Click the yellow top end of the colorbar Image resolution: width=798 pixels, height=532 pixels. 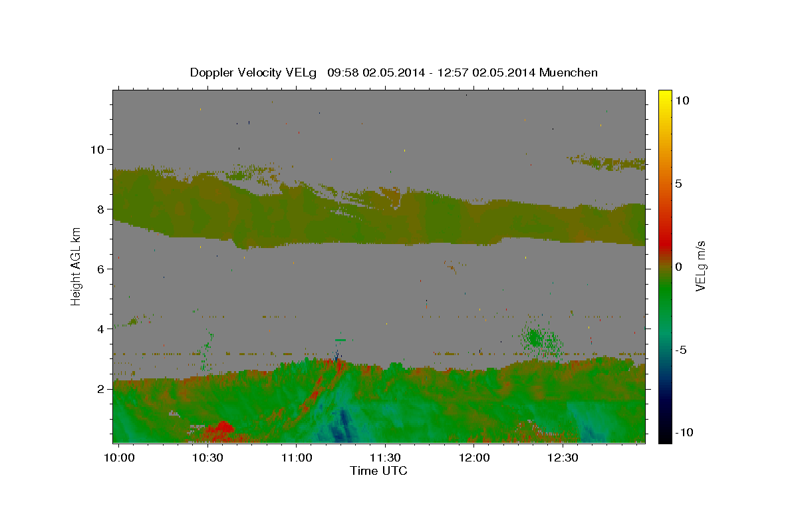[x=665, y=95]
